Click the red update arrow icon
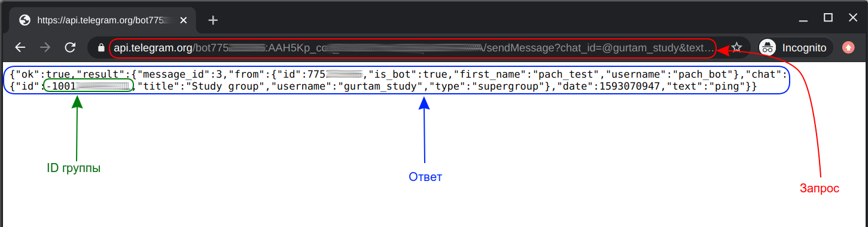868x227 pixels. tap(848, 47)
